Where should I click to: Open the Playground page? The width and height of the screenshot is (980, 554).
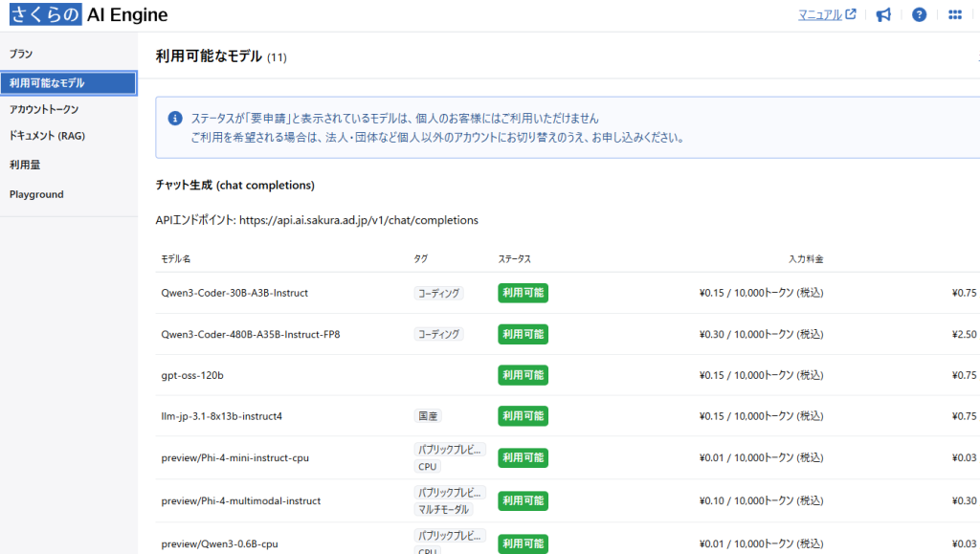coord(36,193)
